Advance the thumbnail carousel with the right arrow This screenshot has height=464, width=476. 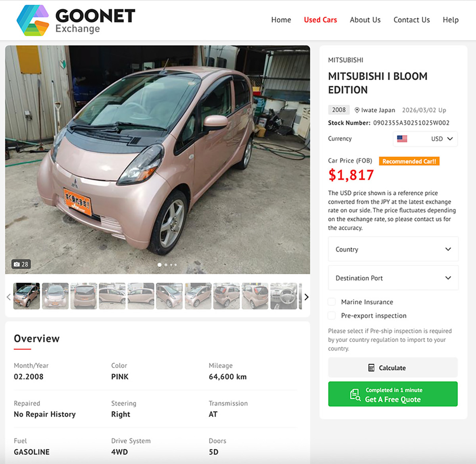pos(306,297)
